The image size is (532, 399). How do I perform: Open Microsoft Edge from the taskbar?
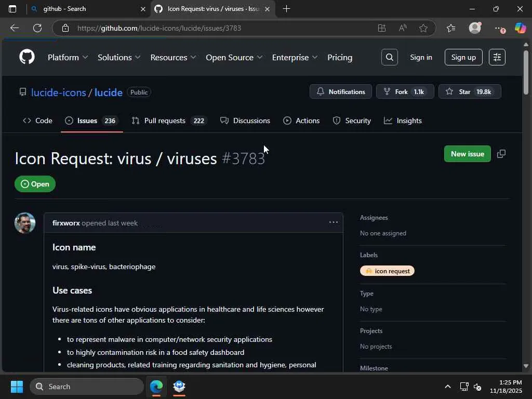tap(156, 387)
